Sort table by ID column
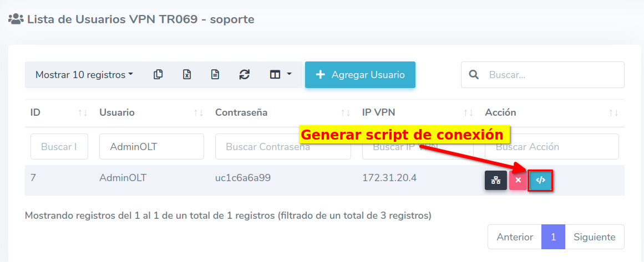This screenshot has height=262, width=644. [59, 112]
